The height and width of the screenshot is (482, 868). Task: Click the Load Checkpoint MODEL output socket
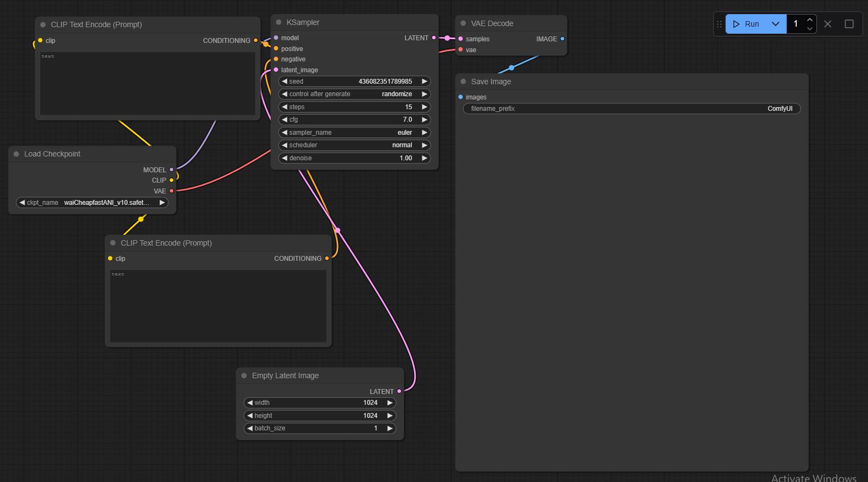coord(171,170)
